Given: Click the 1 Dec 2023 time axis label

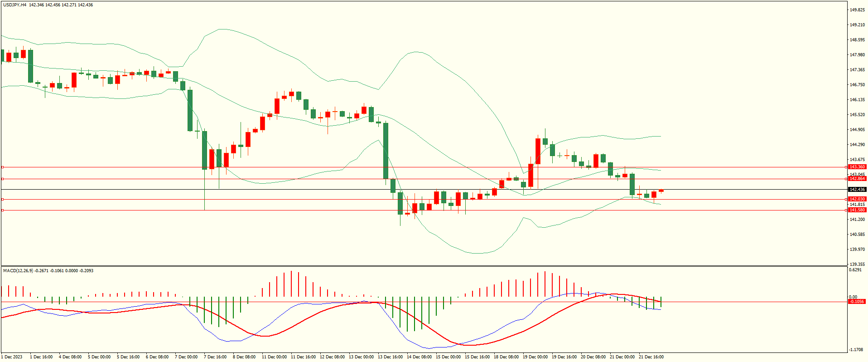Looking at the screenshot, I should point(12,357).
